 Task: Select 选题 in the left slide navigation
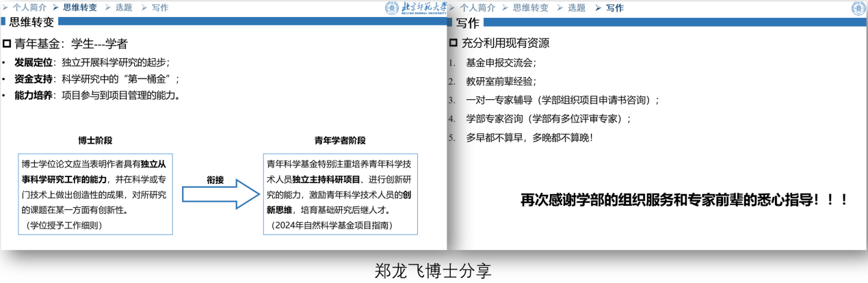[x=123, y=8]
